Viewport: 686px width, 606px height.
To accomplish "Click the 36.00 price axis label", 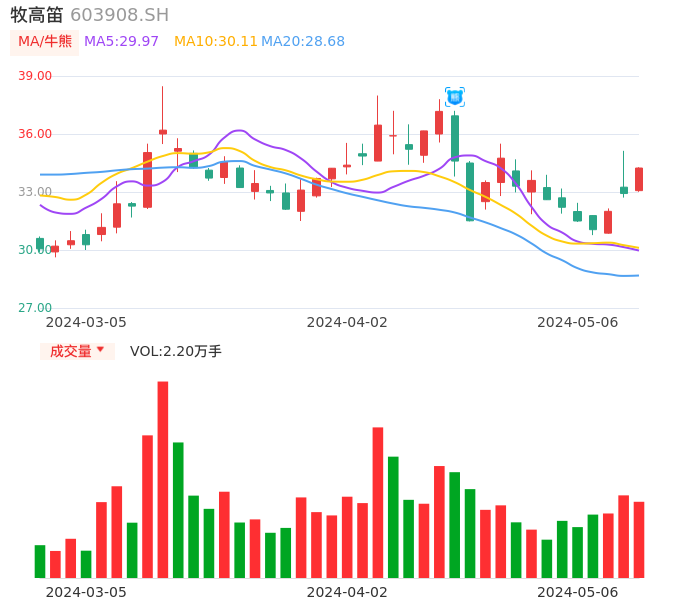I will [35, 134].
